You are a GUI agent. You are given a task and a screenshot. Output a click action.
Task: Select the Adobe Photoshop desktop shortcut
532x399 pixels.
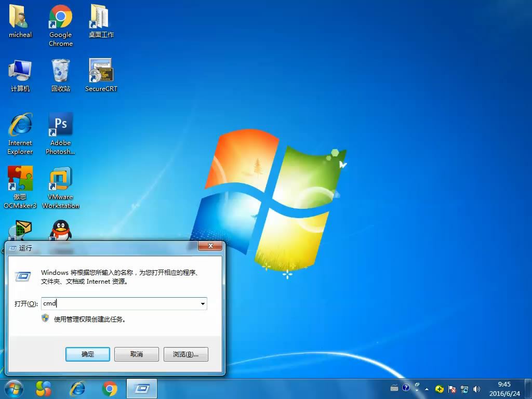(x=60, y=134)
